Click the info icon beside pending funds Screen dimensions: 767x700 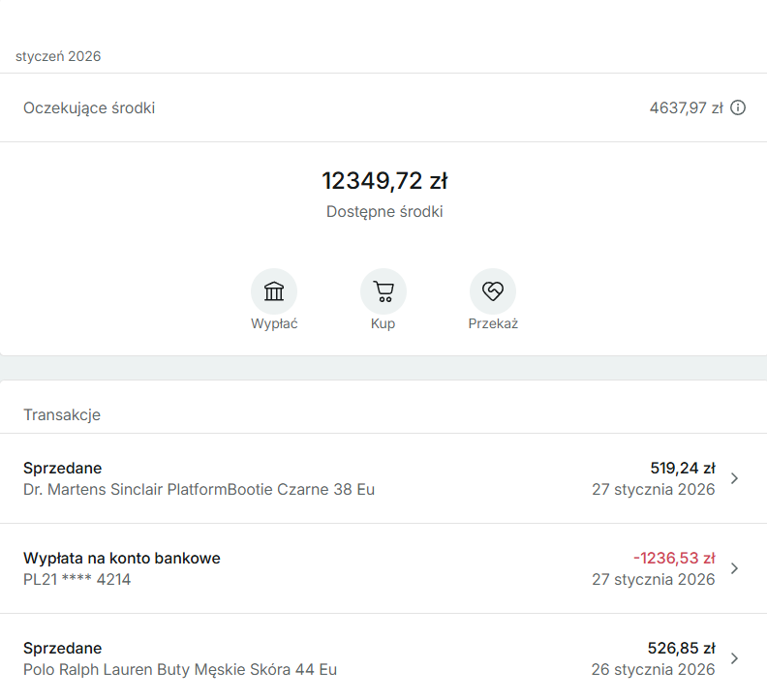pyautogui.click(x=738, y=107)
